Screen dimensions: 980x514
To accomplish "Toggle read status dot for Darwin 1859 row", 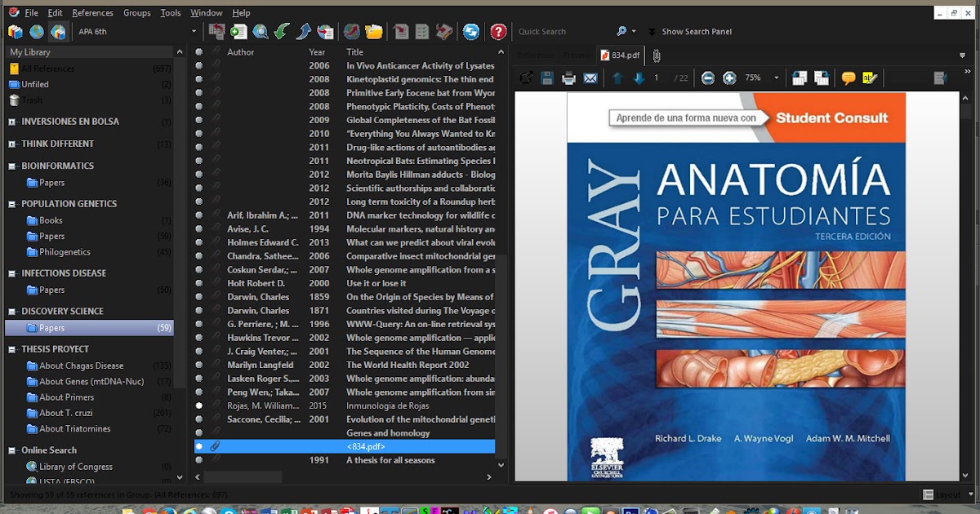I will (199, 297).
